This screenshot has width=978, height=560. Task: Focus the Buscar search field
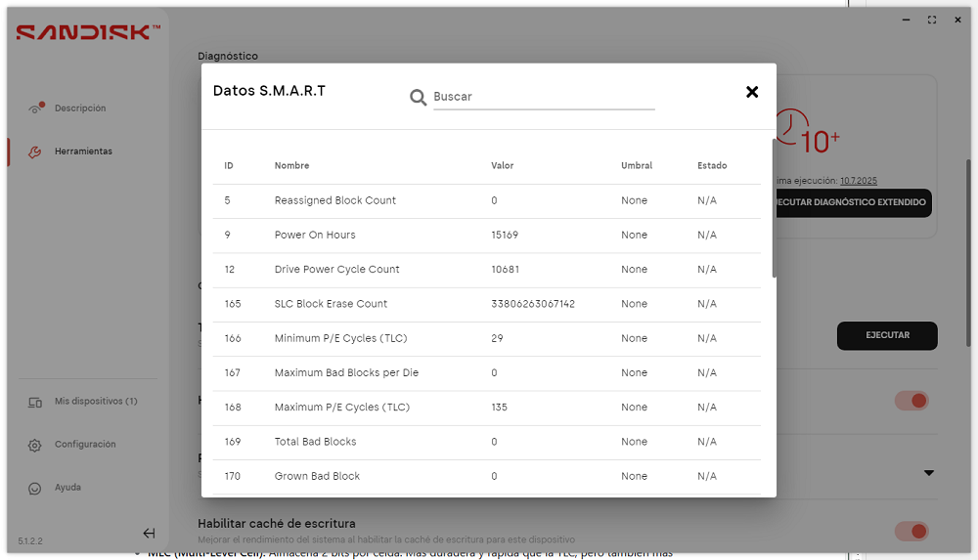pos(544,97)
